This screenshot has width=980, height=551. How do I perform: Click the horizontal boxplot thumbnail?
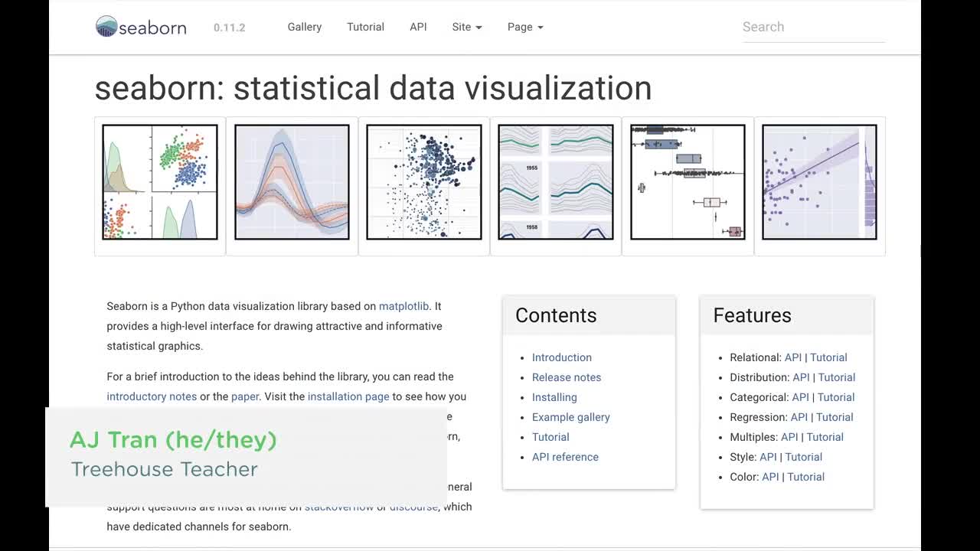tap(687, 184)
